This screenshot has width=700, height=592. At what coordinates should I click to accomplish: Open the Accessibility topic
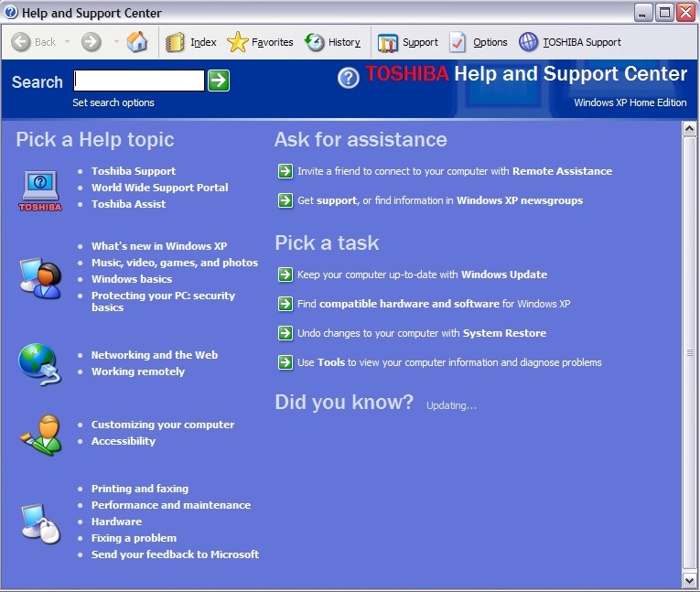[124, 441]
